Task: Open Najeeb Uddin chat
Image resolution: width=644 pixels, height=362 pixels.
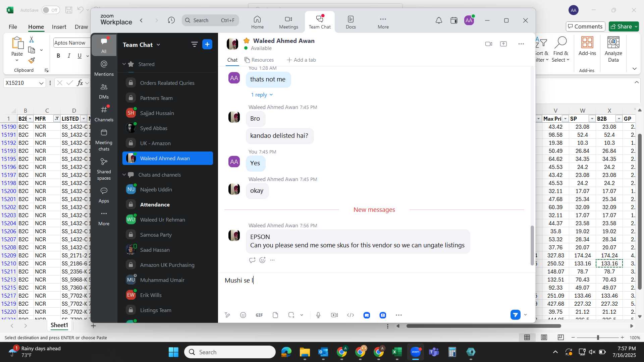Action: [168, 189]
